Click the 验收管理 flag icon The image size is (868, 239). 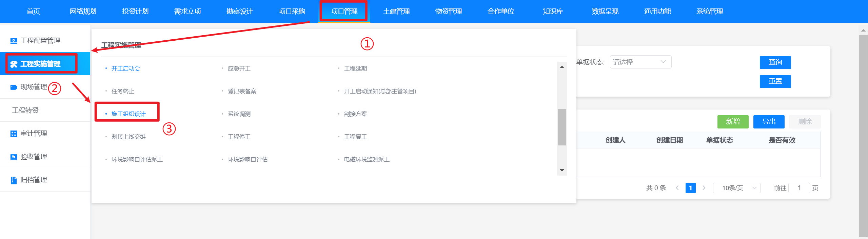(14, 157)
